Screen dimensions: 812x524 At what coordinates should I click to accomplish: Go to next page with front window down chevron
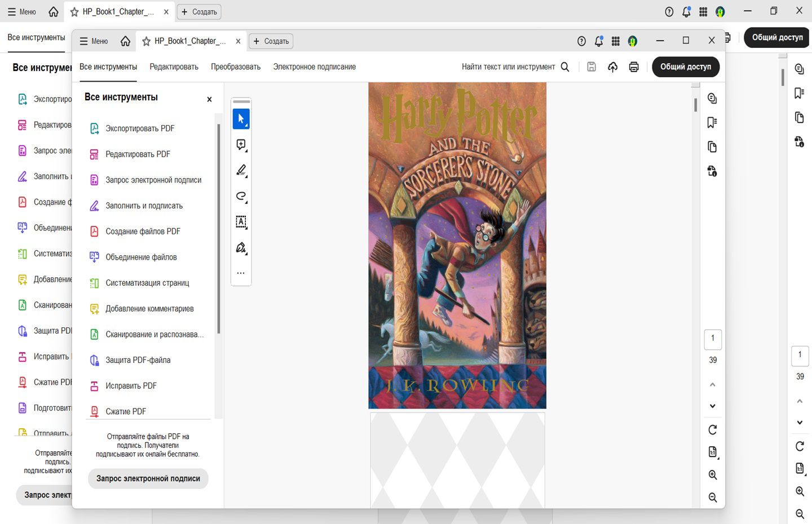[x=713, y=406]
